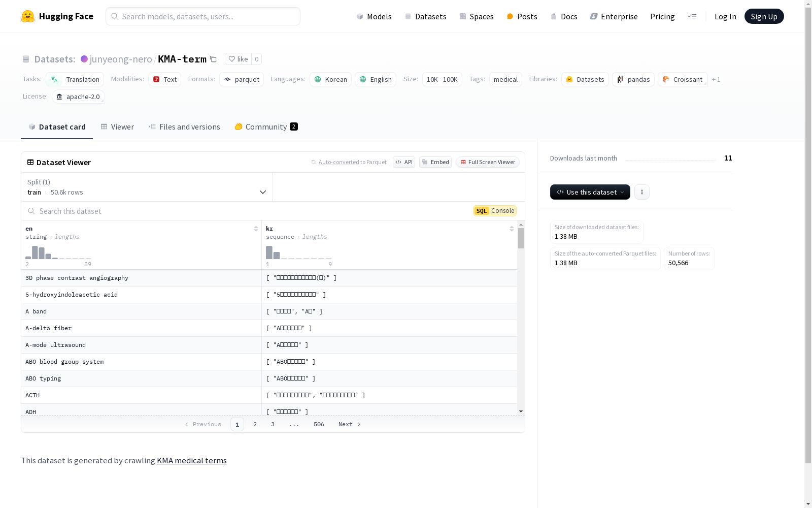Switch to the Dataset card tab

(x=57, y=127)
